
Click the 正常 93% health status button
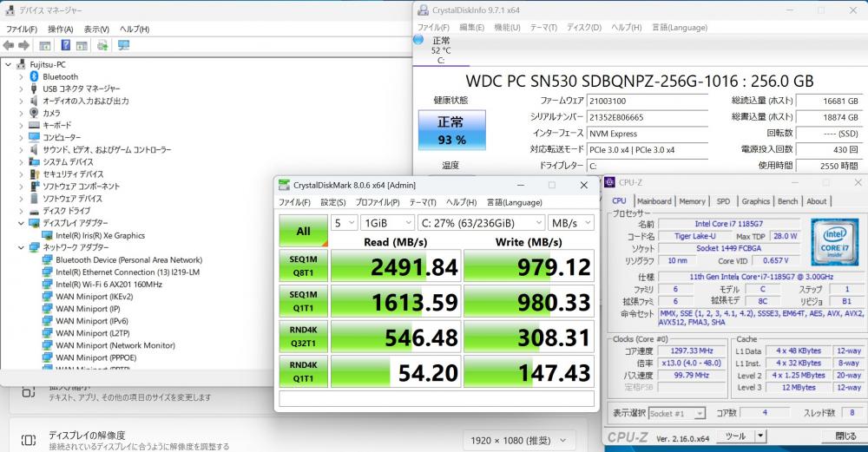click(x=451, y=130)
